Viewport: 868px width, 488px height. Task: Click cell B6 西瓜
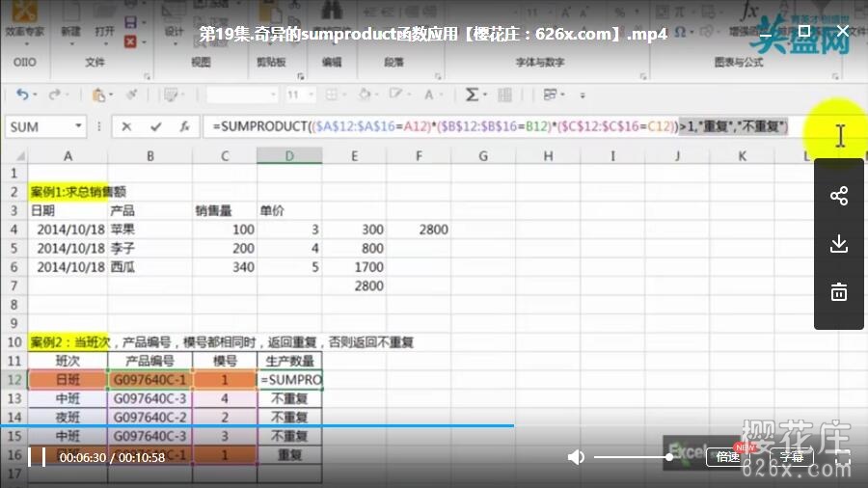pos(150,267)
